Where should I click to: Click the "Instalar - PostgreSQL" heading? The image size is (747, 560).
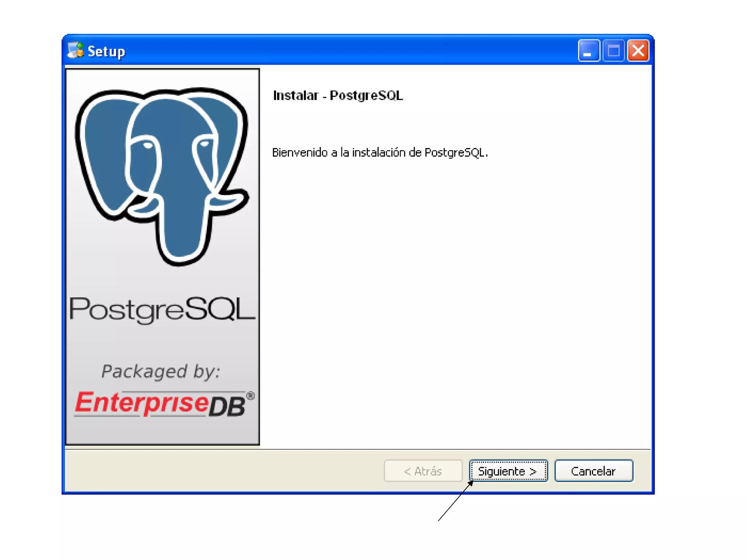338,96
